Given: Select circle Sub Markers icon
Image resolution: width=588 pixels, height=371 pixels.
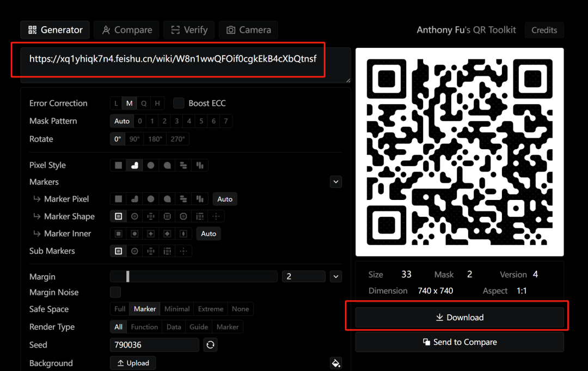Looking at the screenshot, I should tap(134, 251).
